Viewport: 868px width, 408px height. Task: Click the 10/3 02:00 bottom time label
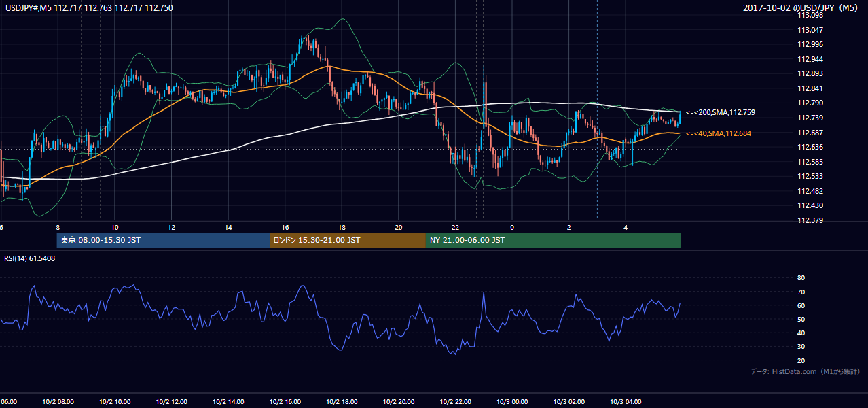(569, 402)
